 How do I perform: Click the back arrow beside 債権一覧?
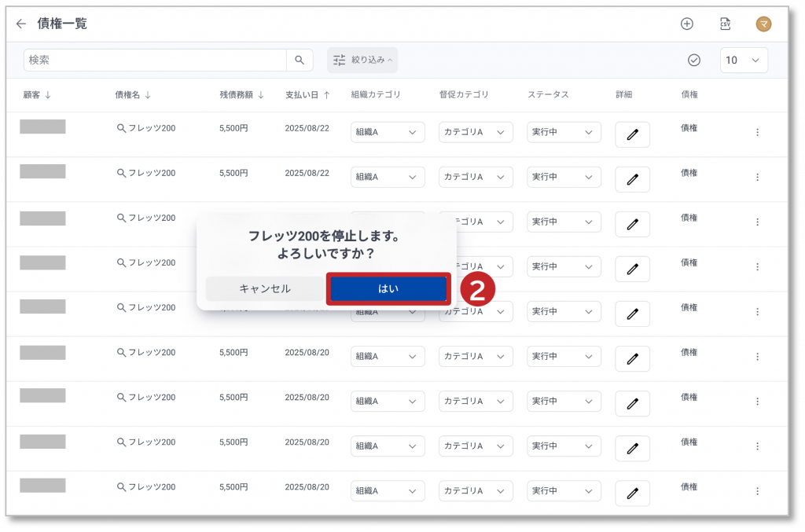pos(21,24)
